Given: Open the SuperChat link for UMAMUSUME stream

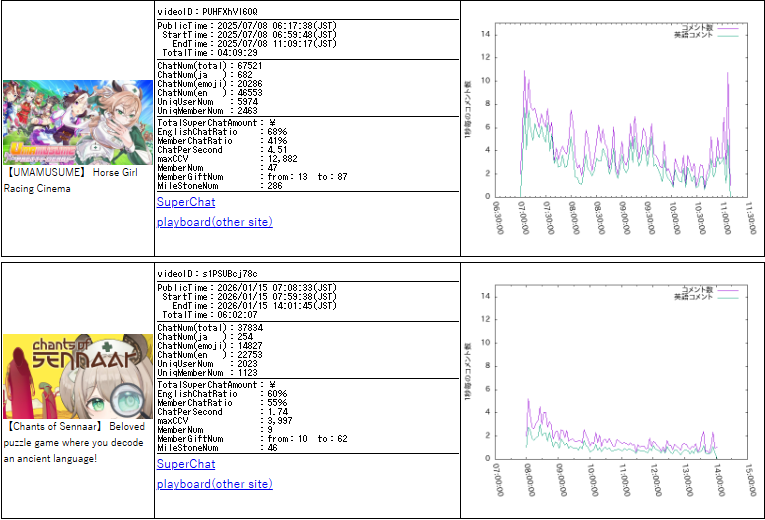Looking at the screenshot, I should tap(186, 202).
